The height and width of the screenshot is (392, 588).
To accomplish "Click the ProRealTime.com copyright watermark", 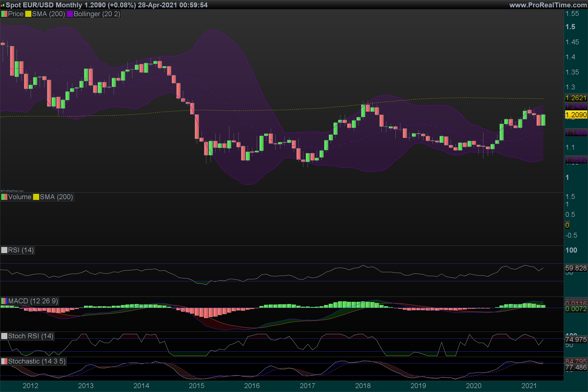I will tap(12, 191).
